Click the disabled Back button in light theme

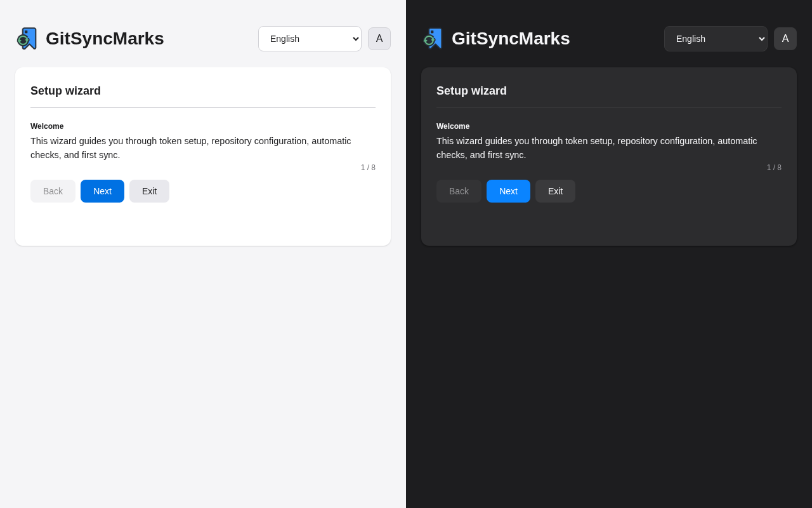coord(53,191)
